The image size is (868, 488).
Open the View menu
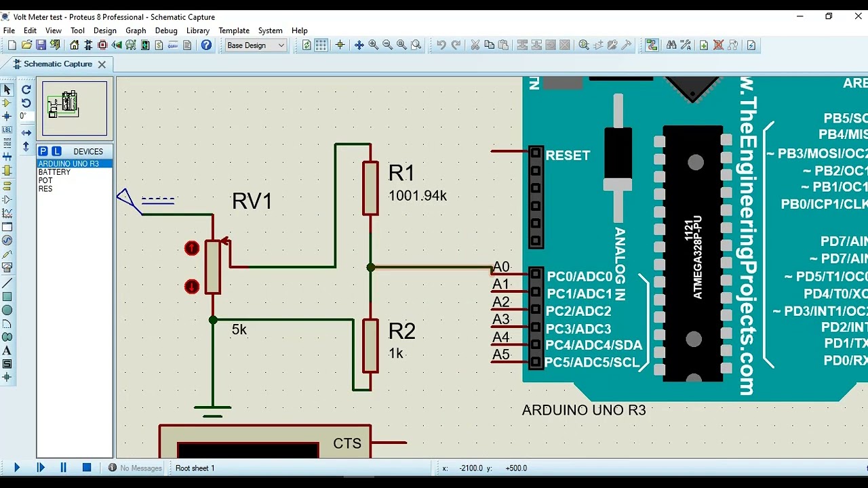54,30
